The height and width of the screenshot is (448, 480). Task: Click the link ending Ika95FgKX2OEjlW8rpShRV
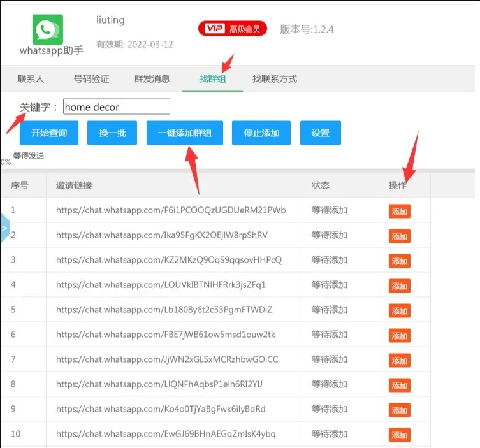coord(162,235)
